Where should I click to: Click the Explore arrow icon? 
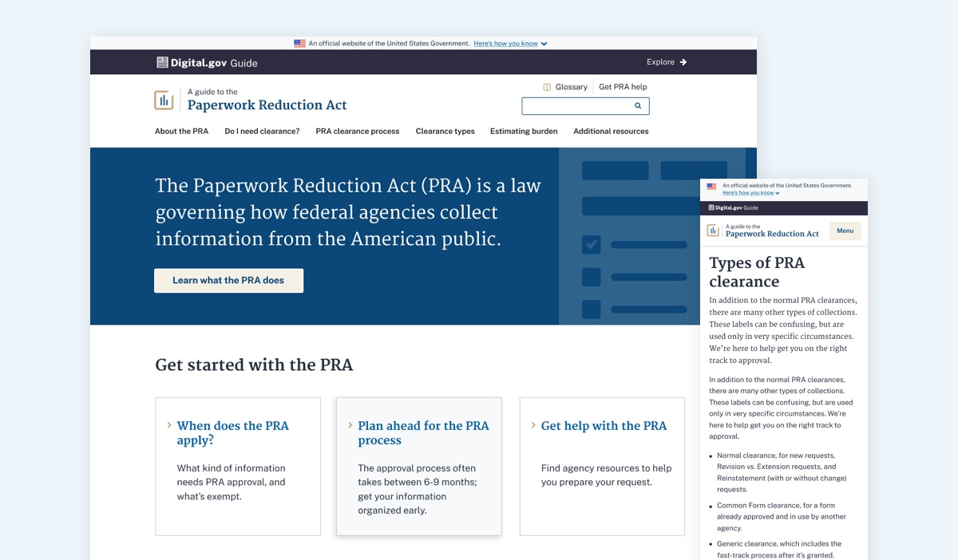pos(683,62)
